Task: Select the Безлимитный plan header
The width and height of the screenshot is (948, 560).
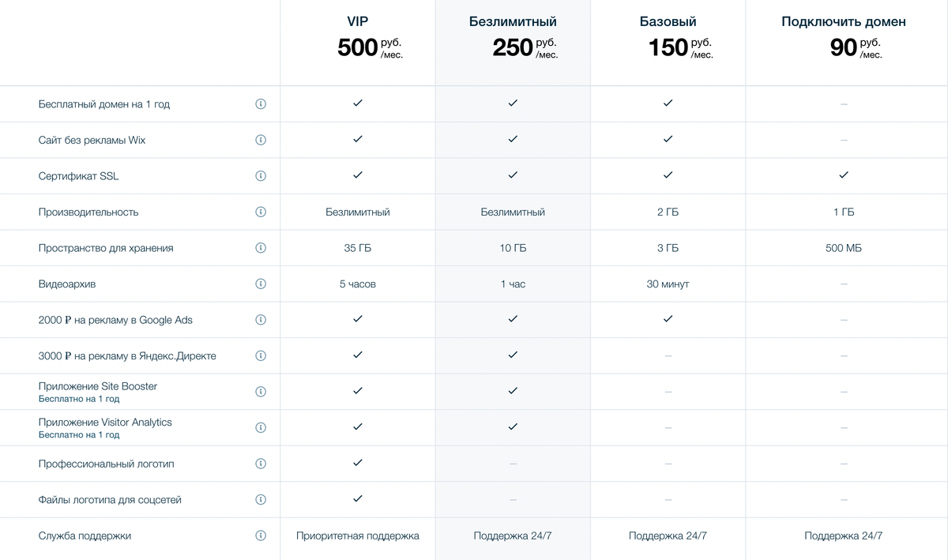Action: coord(513,22)
